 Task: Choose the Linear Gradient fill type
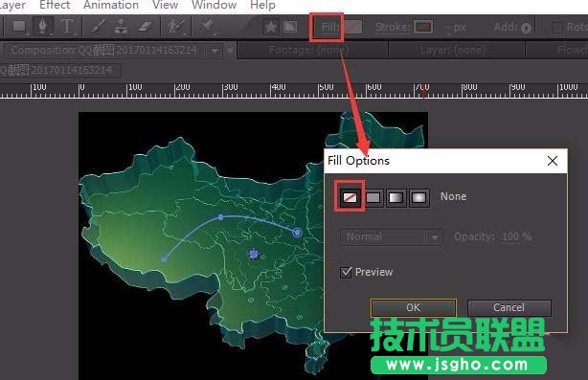396,197
